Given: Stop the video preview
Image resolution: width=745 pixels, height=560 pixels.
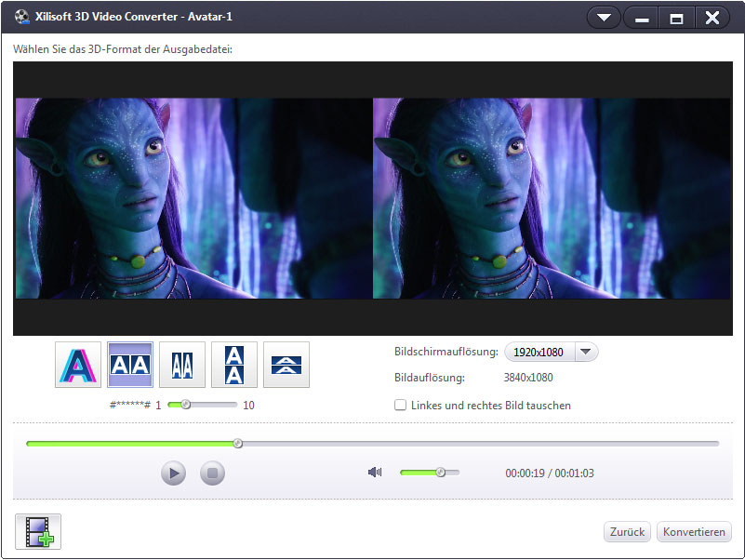Looking at the screenshot, I should tap(212, 473).
